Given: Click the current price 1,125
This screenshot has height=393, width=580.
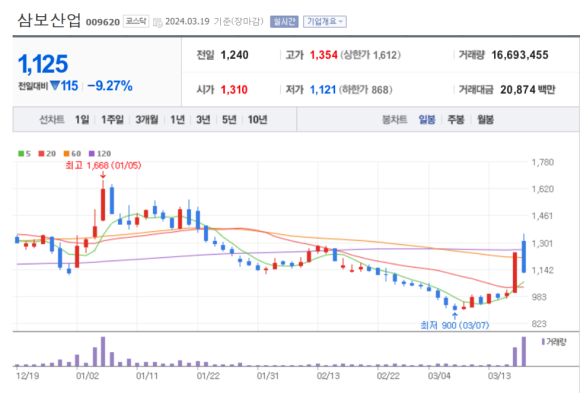Looking at the screenshot, I should click(43, 64).
